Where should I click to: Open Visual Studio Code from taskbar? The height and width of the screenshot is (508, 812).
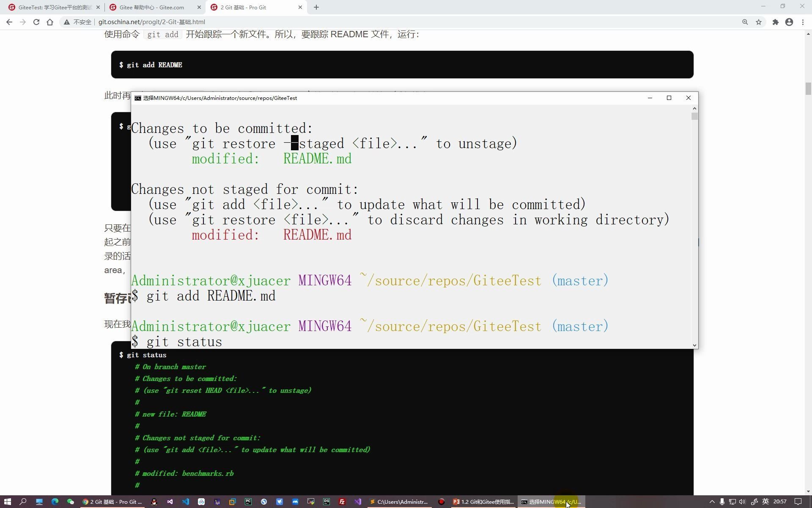pos(186,502)
